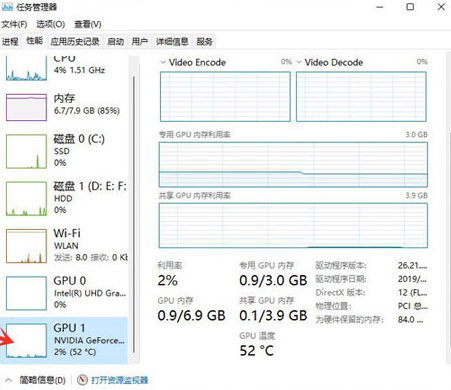The image size is (451, 390).
Task: Click the Task Manager app icon in title bar
Action: 7,7
